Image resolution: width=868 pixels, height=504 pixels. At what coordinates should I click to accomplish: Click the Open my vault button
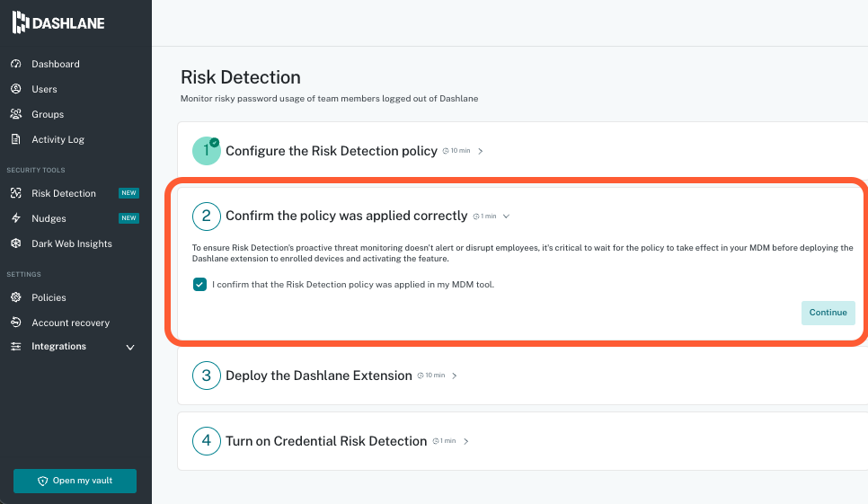pos(75,481)
